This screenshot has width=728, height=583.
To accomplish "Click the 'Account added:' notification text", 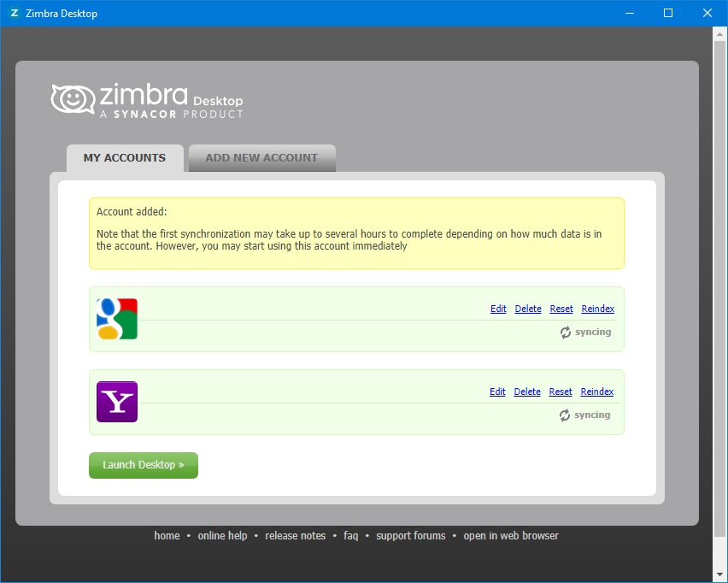I will coord(132,212).
